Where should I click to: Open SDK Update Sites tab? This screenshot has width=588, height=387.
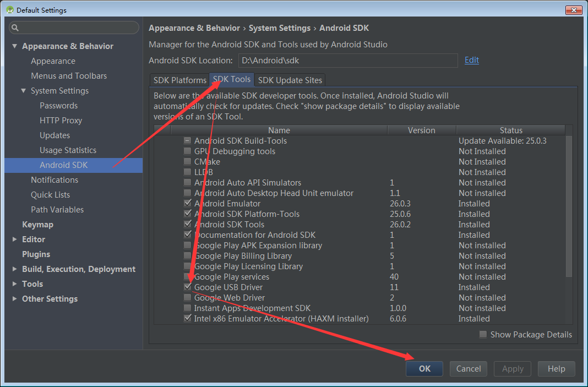(290, 80)
